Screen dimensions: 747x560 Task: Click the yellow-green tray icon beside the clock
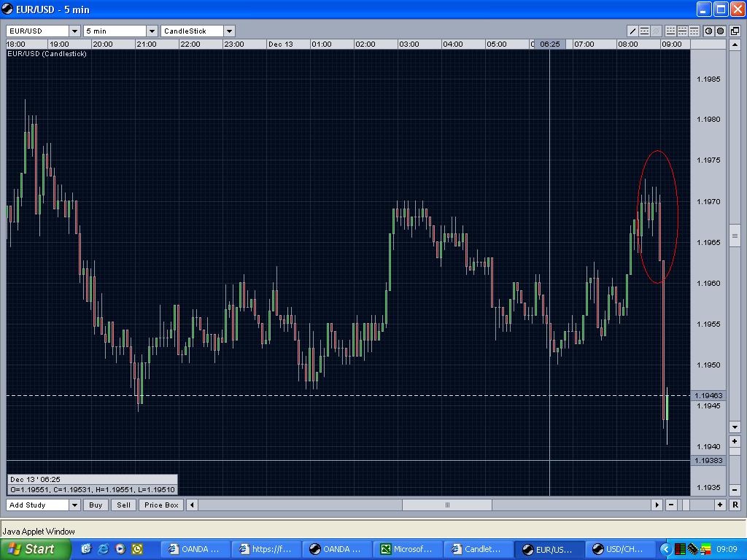(x=705, y=550)
